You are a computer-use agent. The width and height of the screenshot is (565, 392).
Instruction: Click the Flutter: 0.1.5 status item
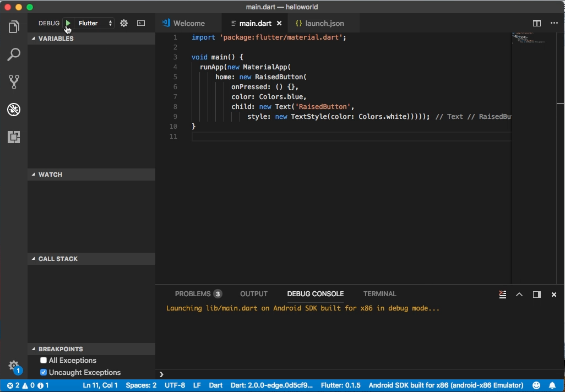coord(340,385)
